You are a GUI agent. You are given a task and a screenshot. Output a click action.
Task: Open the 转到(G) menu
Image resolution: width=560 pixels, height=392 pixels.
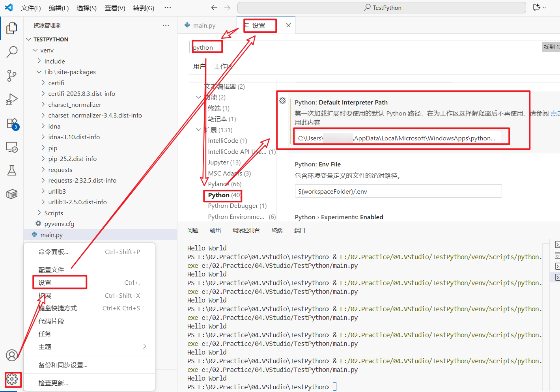144,8
